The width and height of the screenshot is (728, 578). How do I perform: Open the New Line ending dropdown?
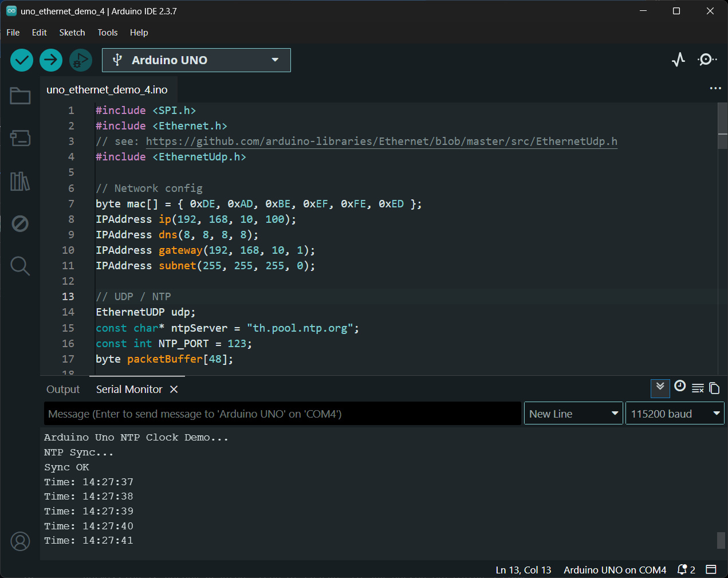pyautogui.click(x=573, y=414)
